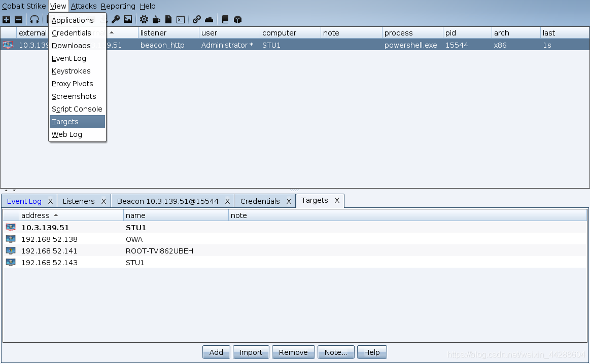Click the target icon beside 10.3.139.51 STU1
The height and width of the screenshot is (364, 590).
pyautogui.click(x=11, y=228)
